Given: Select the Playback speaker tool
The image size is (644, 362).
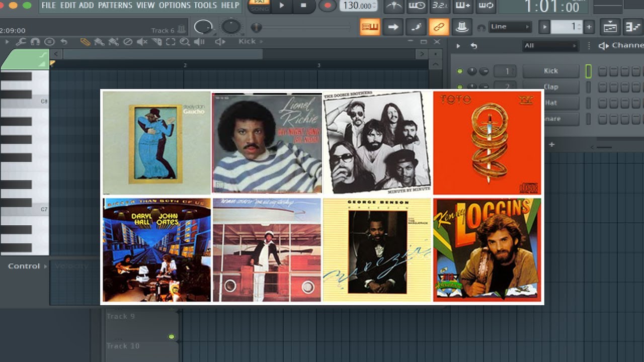Looking at the screenshot, I should pyautogui.click(x=200, y=42).
